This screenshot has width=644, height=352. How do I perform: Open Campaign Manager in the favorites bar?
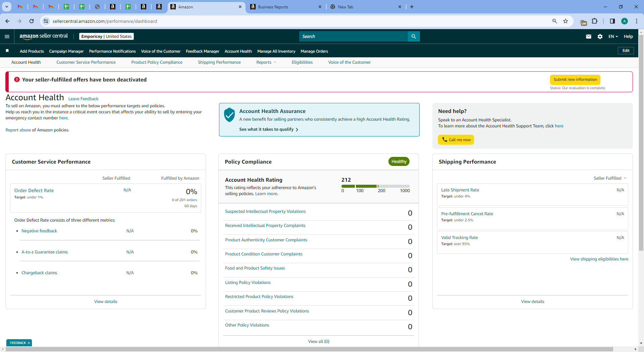[66, 51]
